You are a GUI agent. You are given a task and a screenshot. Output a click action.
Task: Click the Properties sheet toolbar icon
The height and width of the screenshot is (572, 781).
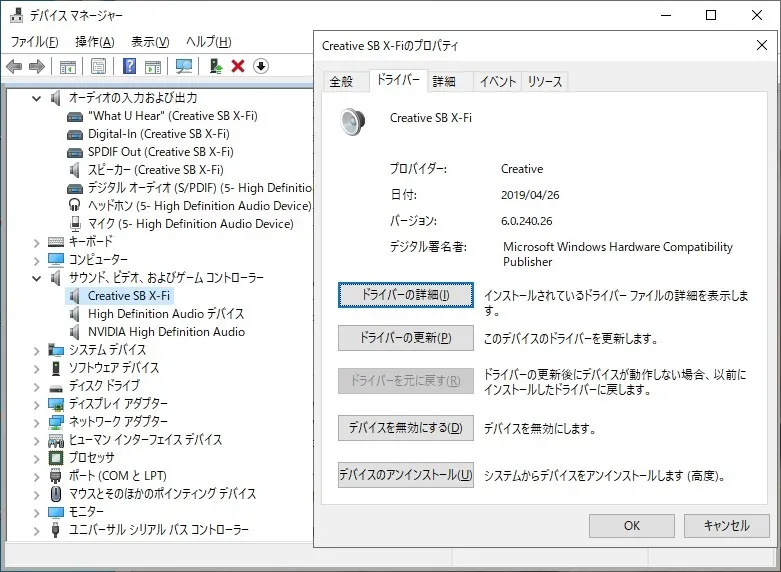99,66
